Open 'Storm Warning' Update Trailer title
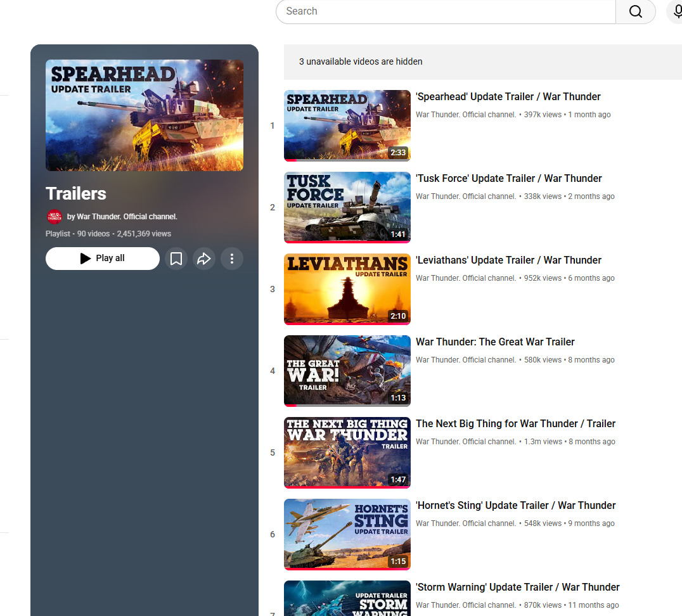Screen dimensions: 682x616 517,587
